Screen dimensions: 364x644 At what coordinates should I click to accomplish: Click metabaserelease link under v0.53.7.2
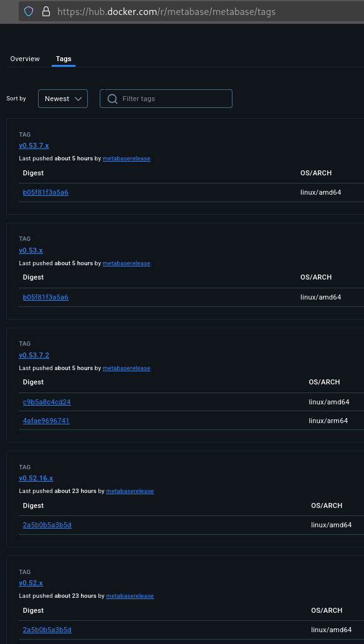tap(127, 368)
